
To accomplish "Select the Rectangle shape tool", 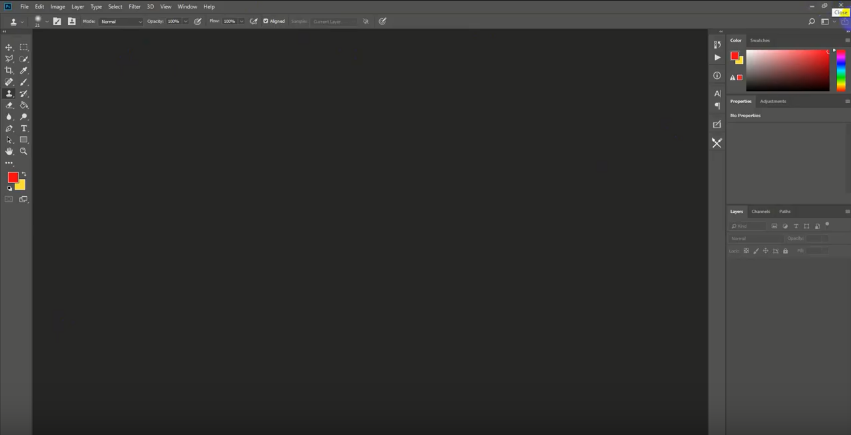I will 24,140.
